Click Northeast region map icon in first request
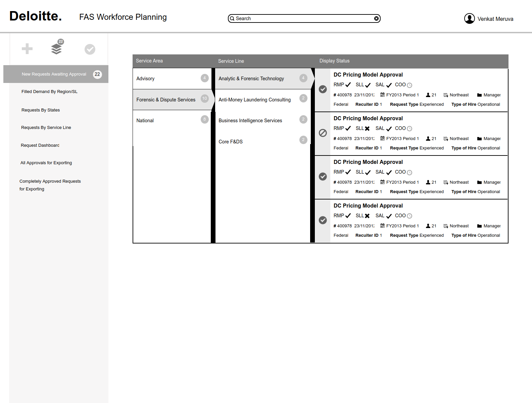 point(446,95)
